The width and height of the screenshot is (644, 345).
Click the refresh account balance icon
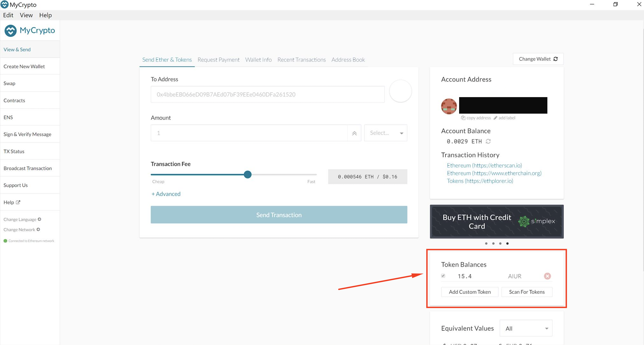coord(490,141)
